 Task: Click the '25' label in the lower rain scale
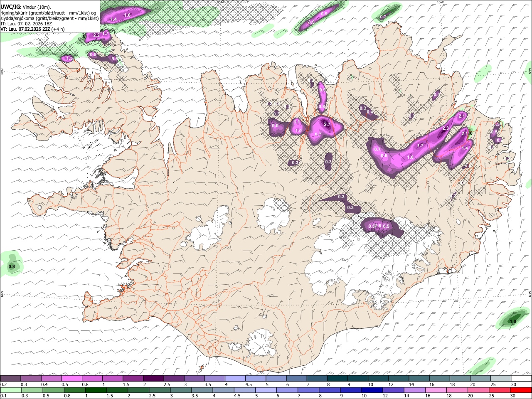pyautogui.click(x=492, y=396)
